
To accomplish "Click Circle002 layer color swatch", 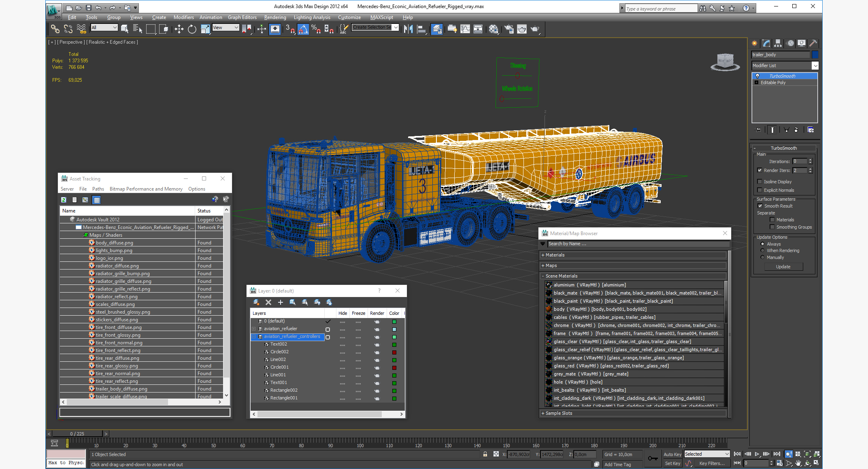I will [x=394, y=352].
